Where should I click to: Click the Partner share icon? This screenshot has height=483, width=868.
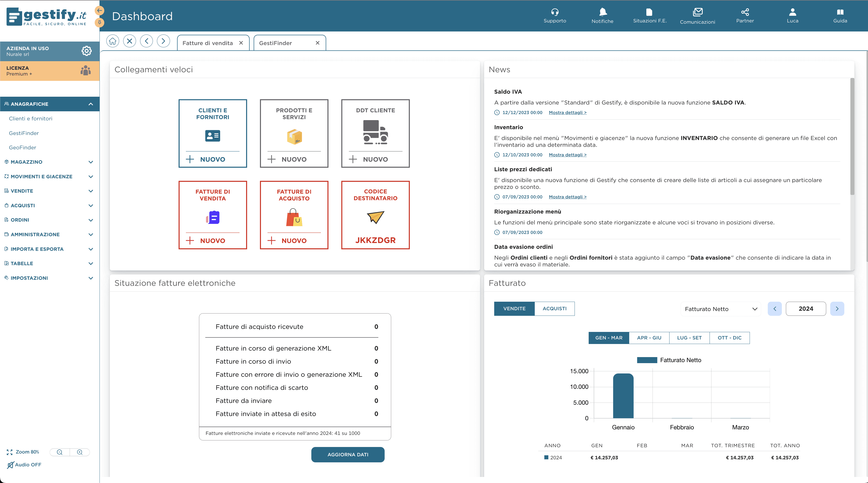click(x=745, y=12)
